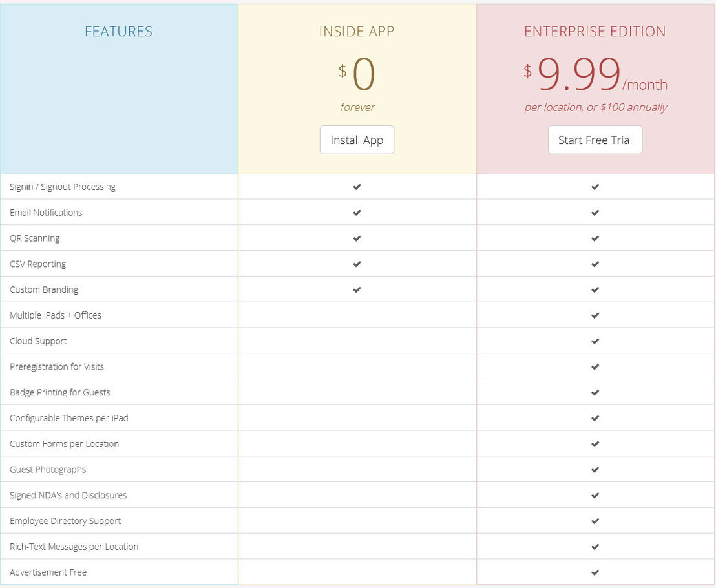Click the 9.99 price in Enterprise Edition

(579, 74)
